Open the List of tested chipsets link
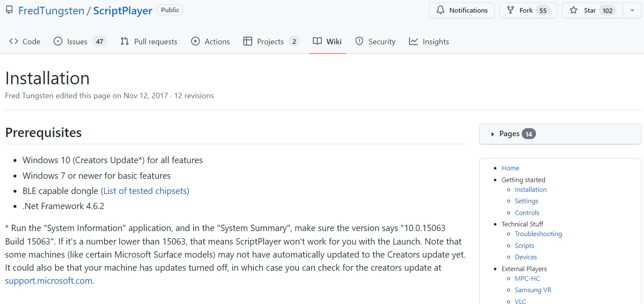 pos(145,191)
